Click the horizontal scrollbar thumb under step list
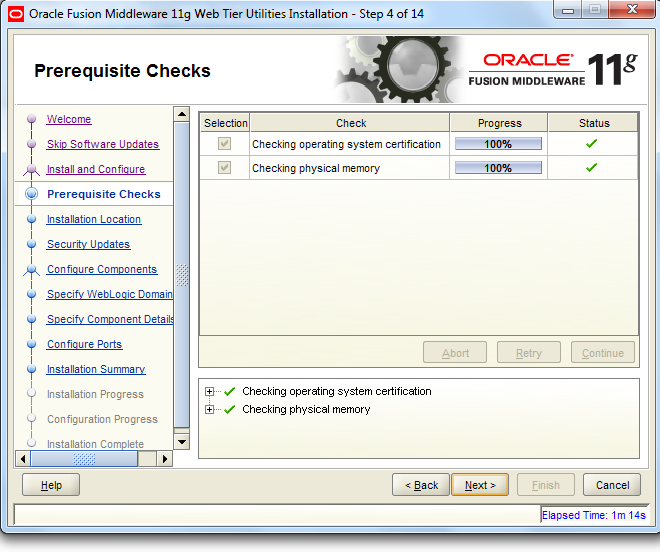660x552 pixels. click(x=84, y=459)
